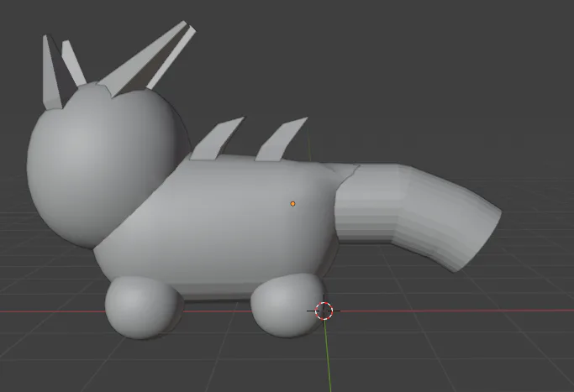Select the rear foot by the 3D cursor

pos(287,306)
